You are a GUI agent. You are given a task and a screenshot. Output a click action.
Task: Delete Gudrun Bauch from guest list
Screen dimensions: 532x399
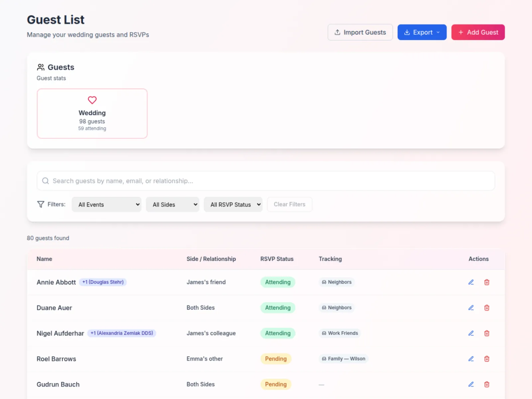click(x=487, y=384)
